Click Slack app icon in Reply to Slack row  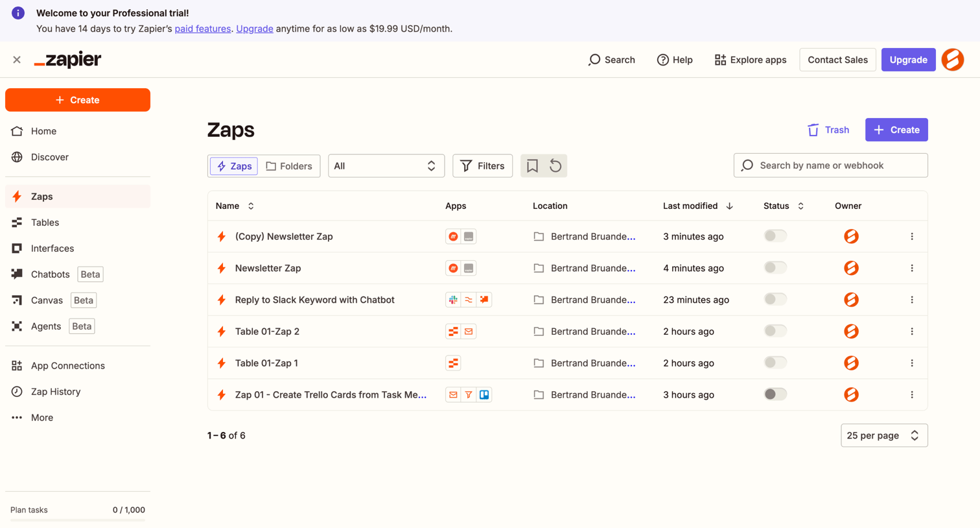tap(453, 300)
